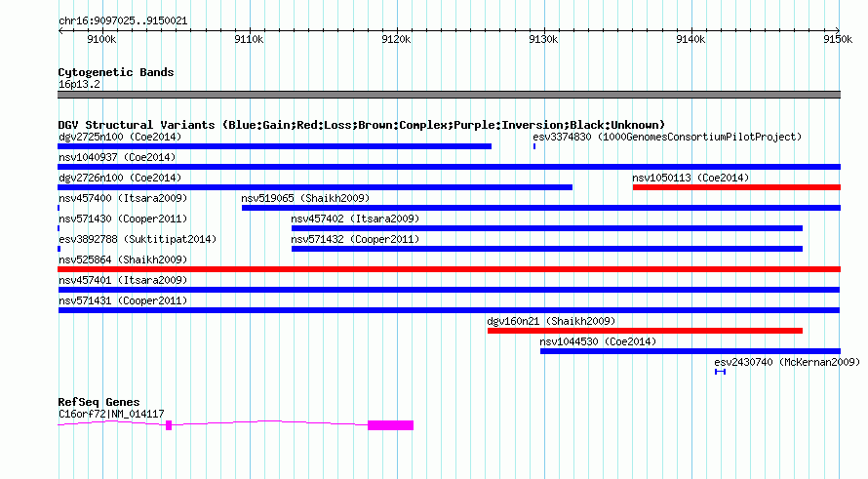Open the esv2430740 (McKernan2009) label
The height and width of the screenshot is (479, 868).
point(787,362)
